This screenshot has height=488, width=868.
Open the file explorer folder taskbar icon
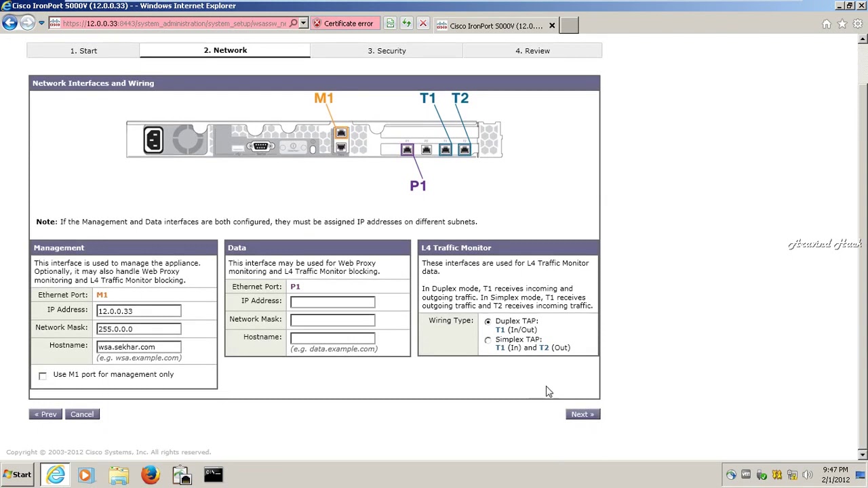point(119,474)
